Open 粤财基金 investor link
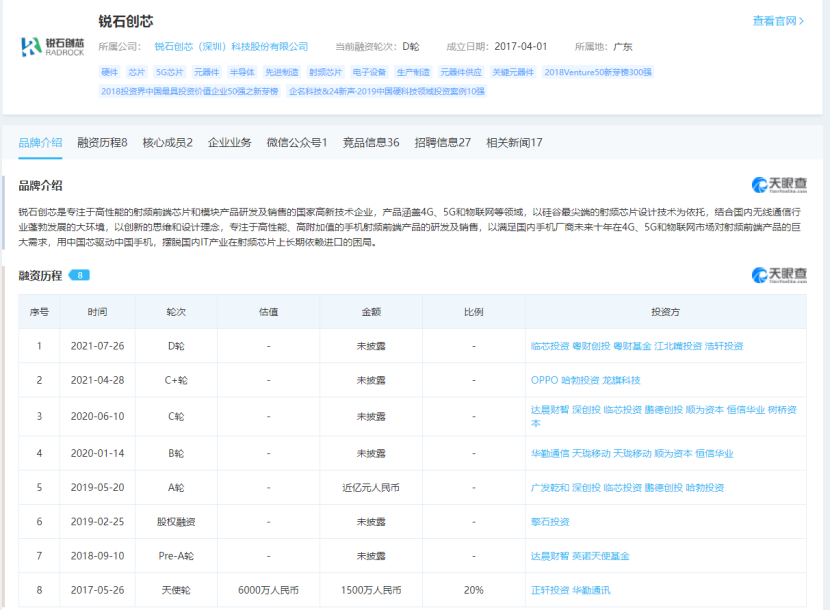This screenshot has width=830, height=611. click(x=632, y=346)
